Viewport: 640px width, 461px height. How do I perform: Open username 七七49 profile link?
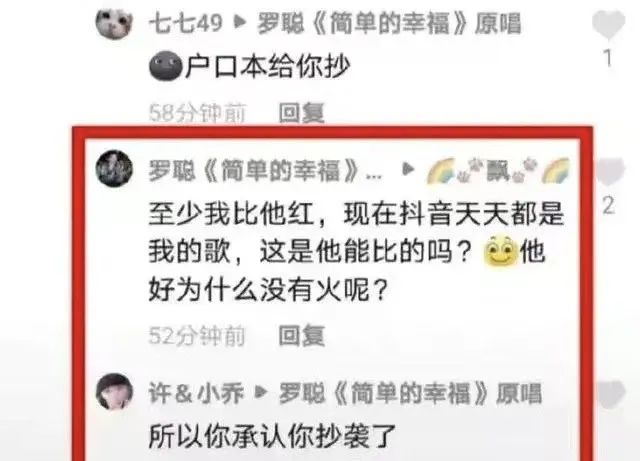(x=186, y=23)
